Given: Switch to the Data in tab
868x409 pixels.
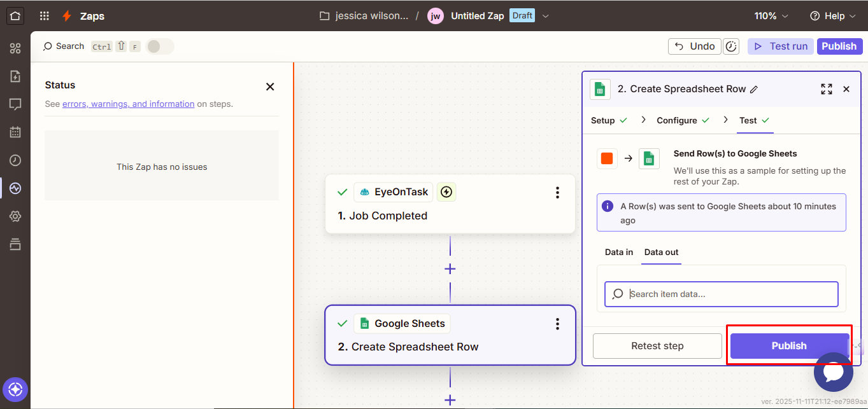Looking at the screenshot, I should [x=618, y=252].
